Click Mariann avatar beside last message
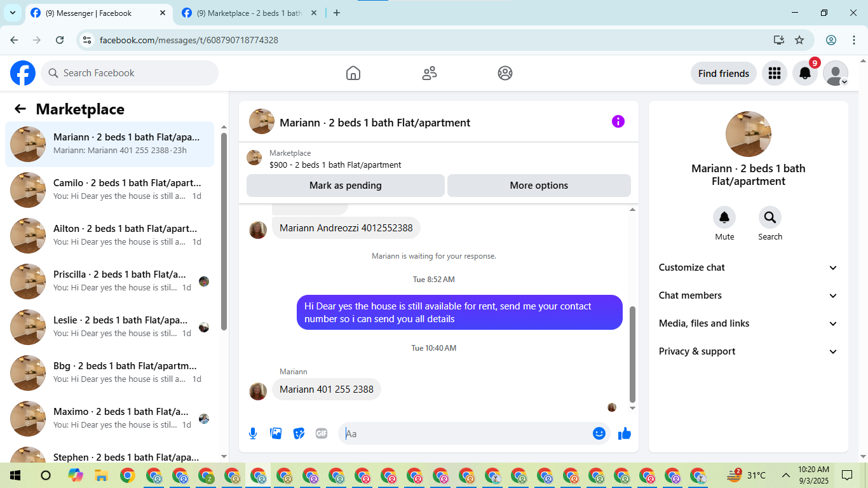The image size is (868, 488). pos(258,391)
